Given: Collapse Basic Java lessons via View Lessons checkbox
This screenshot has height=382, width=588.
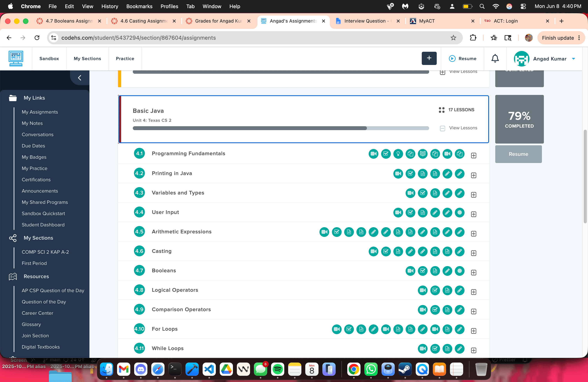Looking at the screenshot, I should click(442, 128).
